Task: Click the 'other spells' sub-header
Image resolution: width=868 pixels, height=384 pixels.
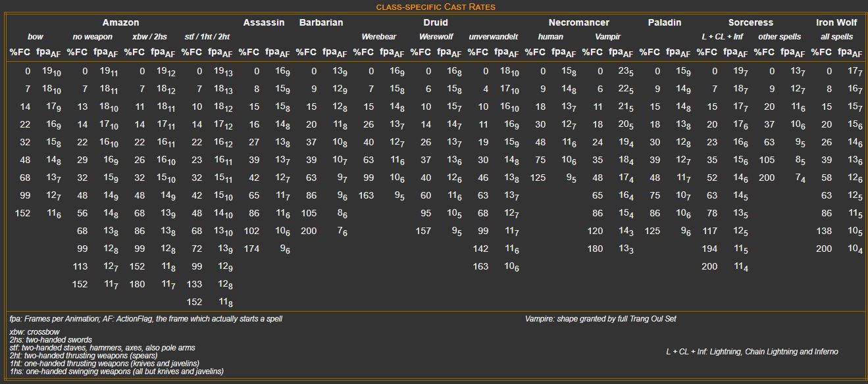Action: pyautogui.click(x=779, y=37)
